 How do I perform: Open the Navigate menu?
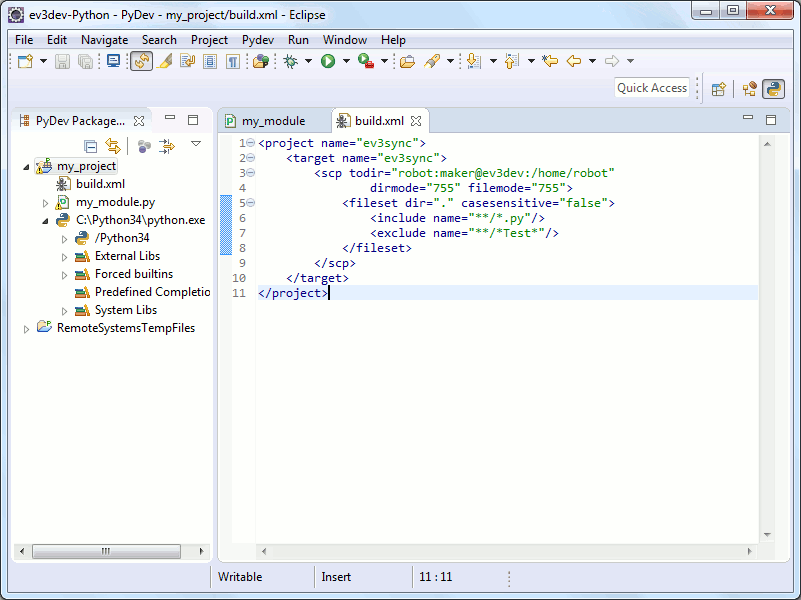[104, 40]
